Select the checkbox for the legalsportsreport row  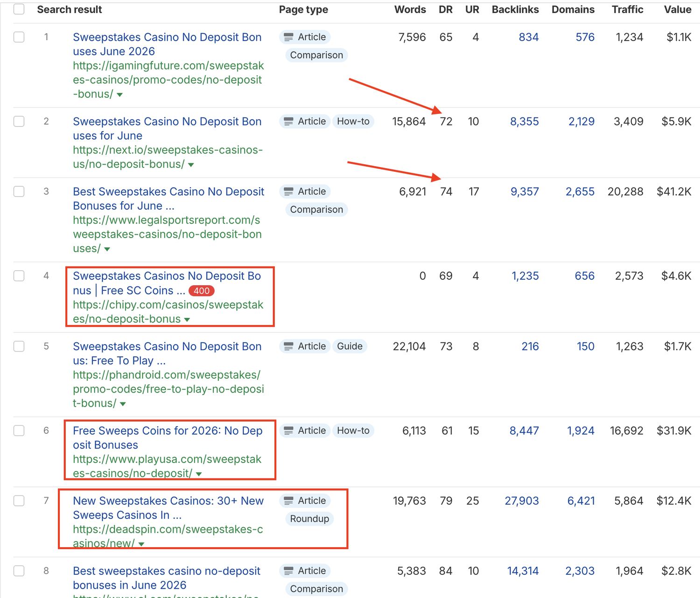tap(19, 191)
